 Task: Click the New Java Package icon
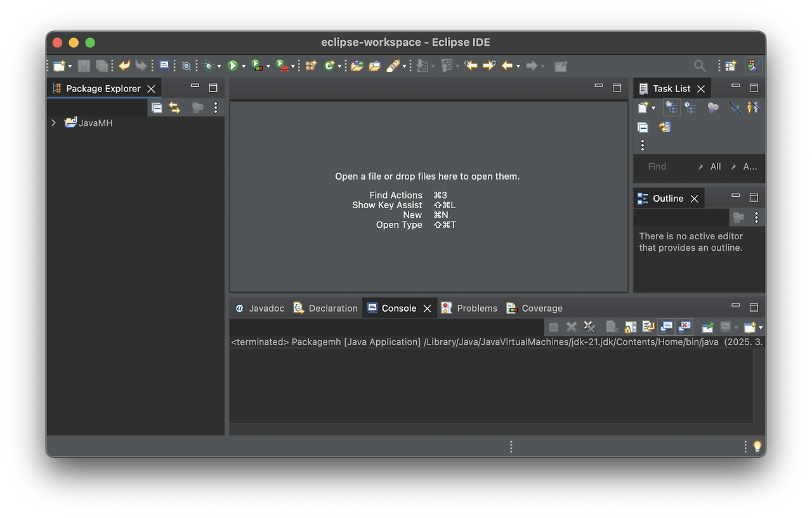311,65
